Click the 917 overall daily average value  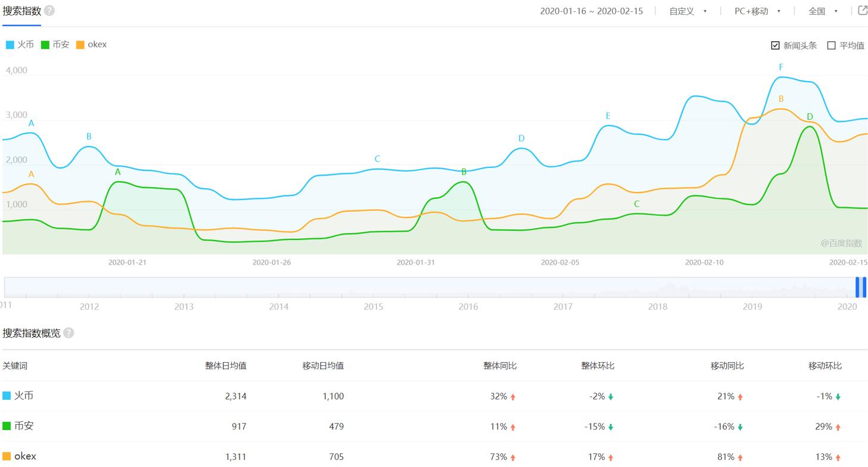(239, 426)
